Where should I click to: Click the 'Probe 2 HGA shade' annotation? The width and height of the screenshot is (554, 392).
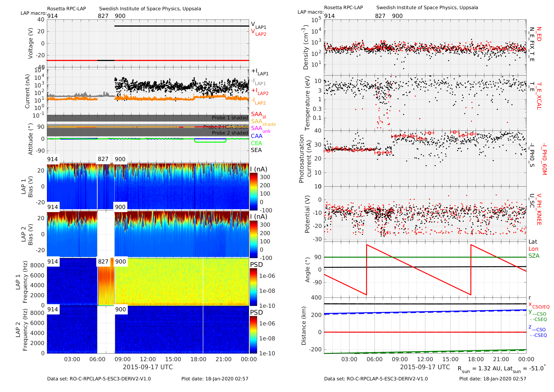point(226,127)
